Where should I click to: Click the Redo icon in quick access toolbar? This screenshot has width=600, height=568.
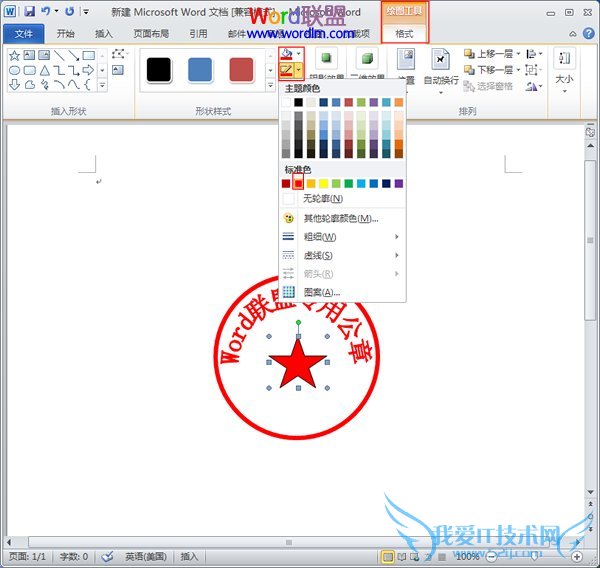[x=69, y=11]
